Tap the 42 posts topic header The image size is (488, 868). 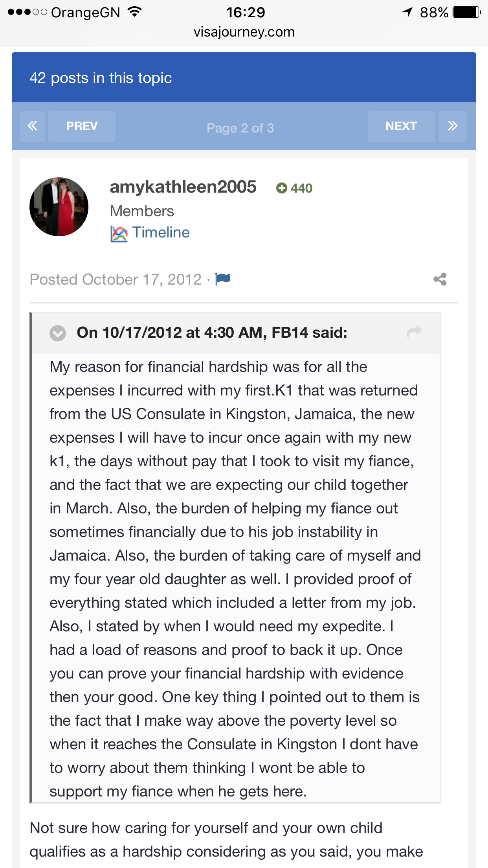point(101,78)
